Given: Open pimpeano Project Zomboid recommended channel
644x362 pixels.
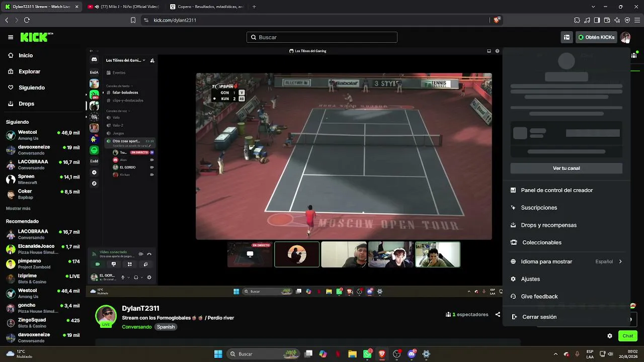Looking at the screenshot, I should pos(43,264).
